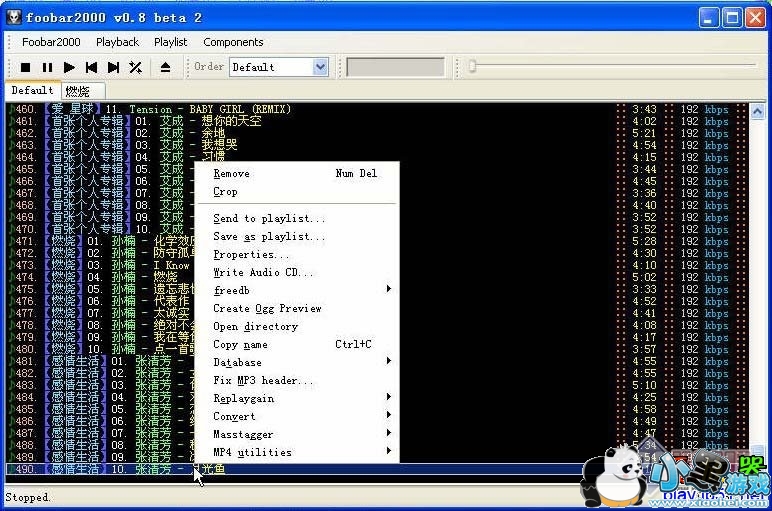Image resolution: width=772 pixels, height=511 pixels.
Task: Expand the Convert submenu
Action: (x=297, y=416)
